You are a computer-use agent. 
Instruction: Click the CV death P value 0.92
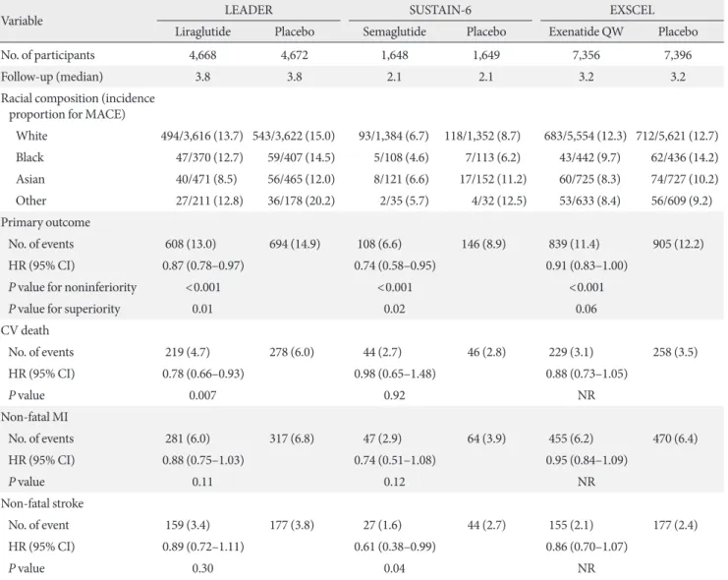[394, 395]
